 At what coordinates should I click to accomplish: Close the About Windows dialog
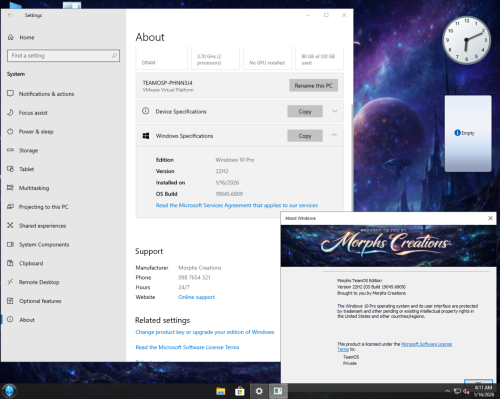tap(490, 218)
